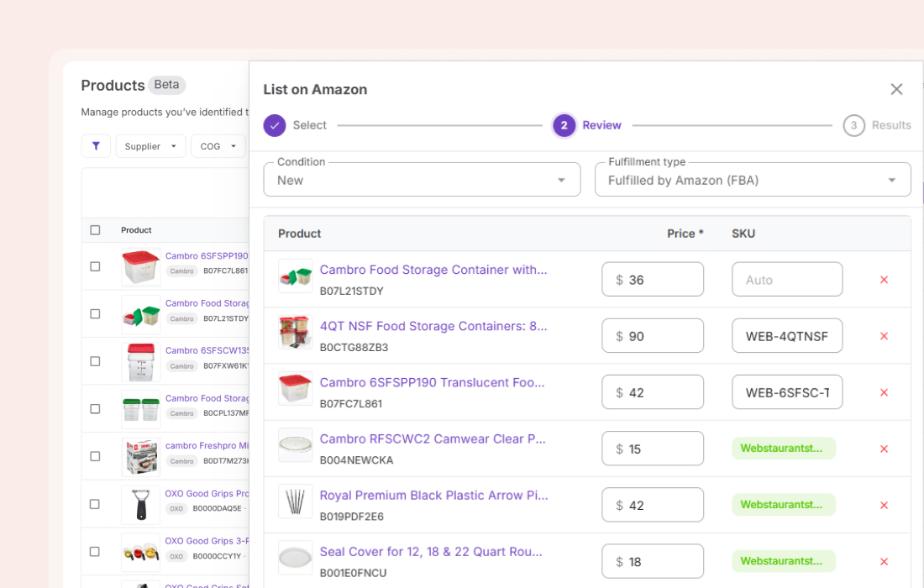This screenshot has height=588, width=924.
Task: Select the Review step label
Action: pos(601,125)
